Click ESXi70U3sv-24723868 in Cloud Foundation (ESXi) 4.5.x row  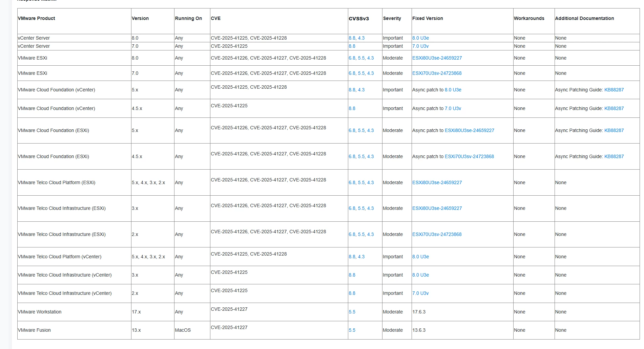(469, 156)
